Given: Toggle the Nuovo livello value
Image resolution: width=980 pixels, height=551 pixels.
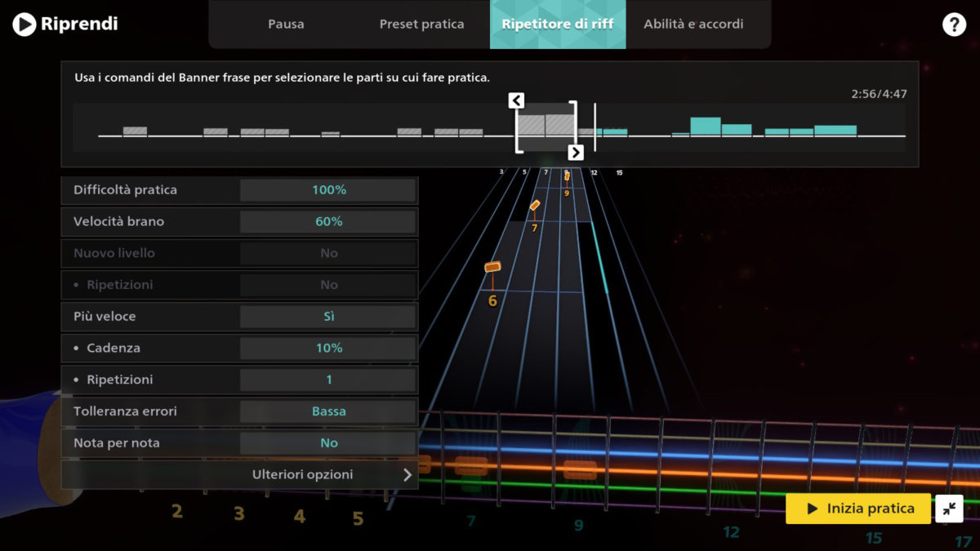Looking at the screenshot, I should [328, 253].
